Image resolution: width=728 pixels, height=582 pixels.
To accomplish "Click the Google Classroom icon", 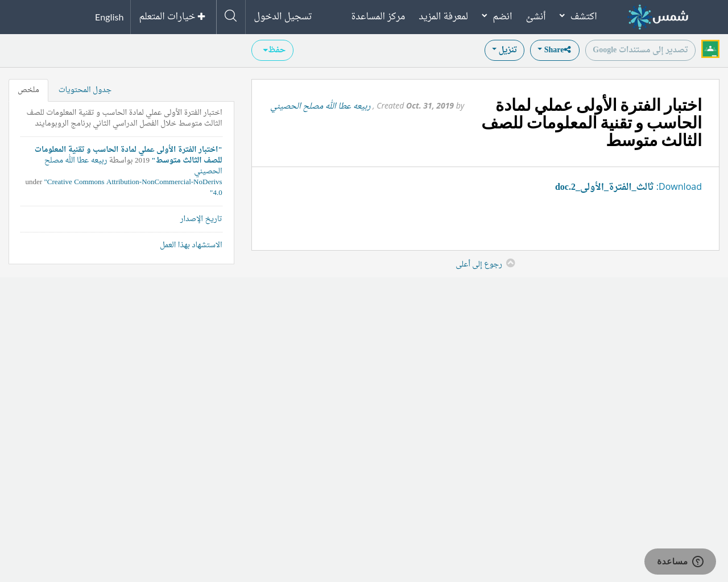I will [x=710, y=49].
